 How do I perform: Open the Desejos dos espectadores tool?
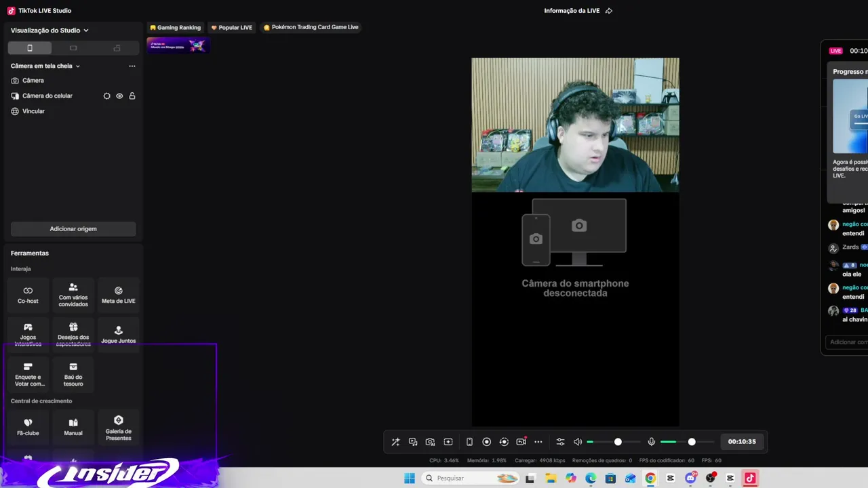point(73,335)
